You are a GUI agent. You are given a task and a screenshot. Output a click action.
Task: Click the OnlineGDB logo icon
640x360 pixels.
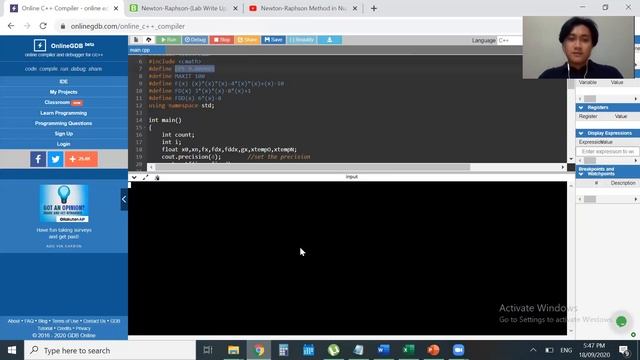[40, 45]
